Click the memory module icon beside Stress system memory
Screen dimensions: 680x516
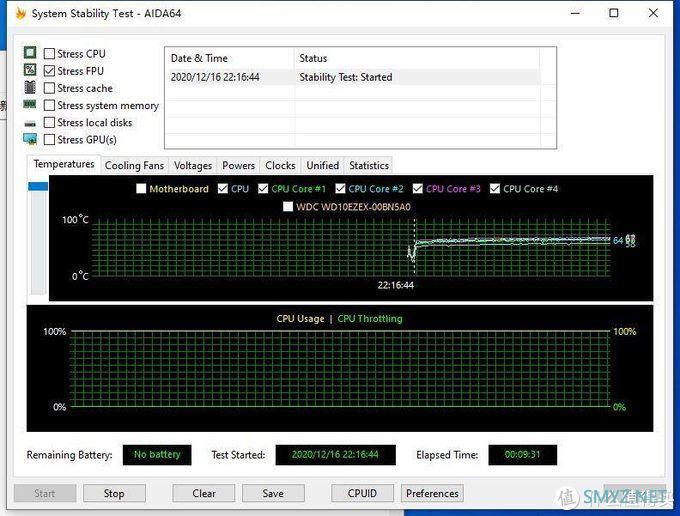click(30, 104)
